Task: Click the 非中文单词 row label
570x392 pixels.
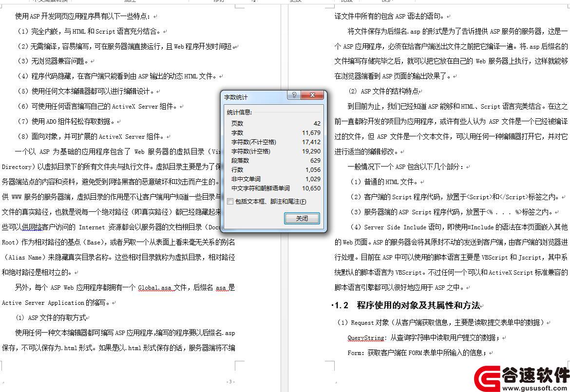Action: click(246, 179)
